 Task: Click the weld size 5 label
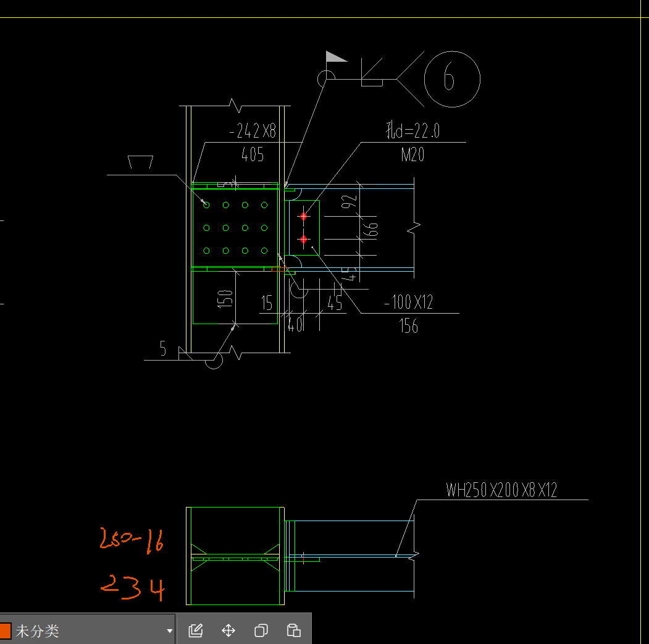pyautogui.click(x=163, y=348)
